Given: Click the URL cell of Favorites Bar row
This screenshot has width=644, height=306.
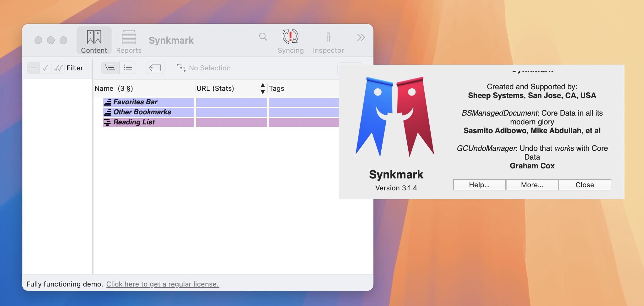Looking at the screenshot, I should click(x=231, y=102).
